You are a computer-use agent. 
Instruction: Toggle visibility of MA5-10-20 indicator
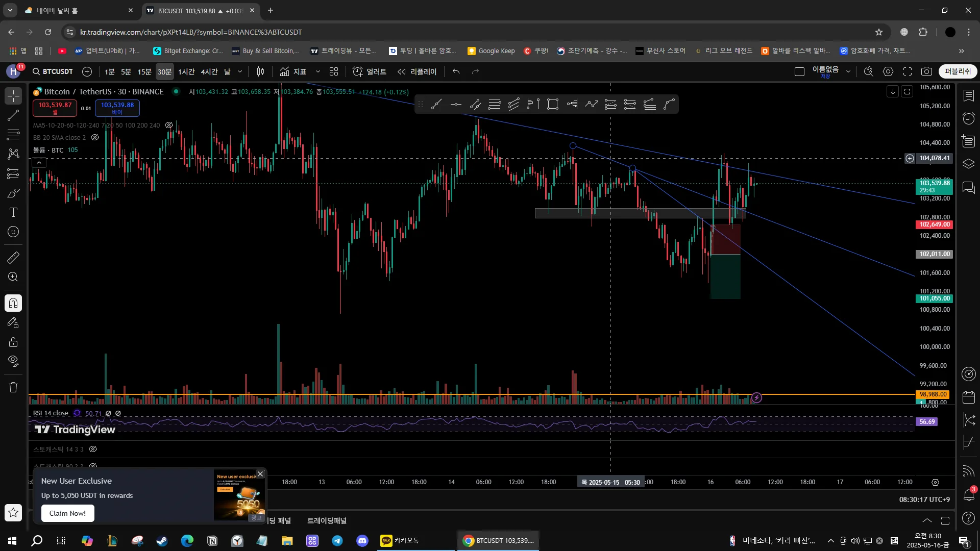coord(169,125)
